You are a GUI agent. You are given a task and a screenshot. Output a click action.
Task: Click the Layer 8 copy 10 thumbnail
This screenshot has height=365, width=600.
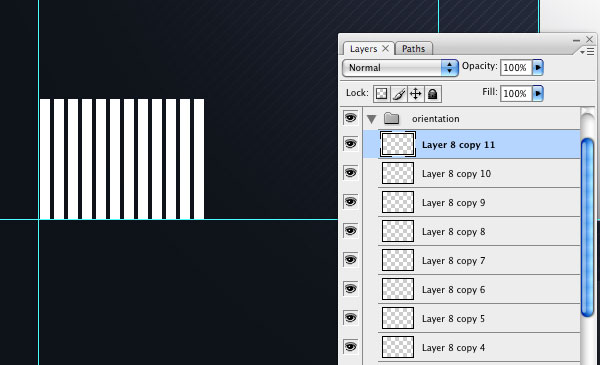(x=398, y=173)
